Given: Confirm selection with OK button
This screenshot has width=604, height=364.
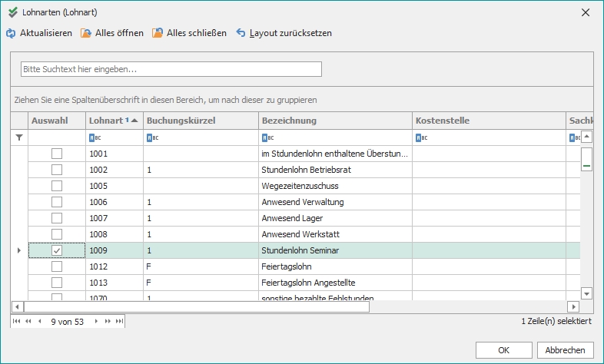Looking at the screenshot, I should 503,349.
